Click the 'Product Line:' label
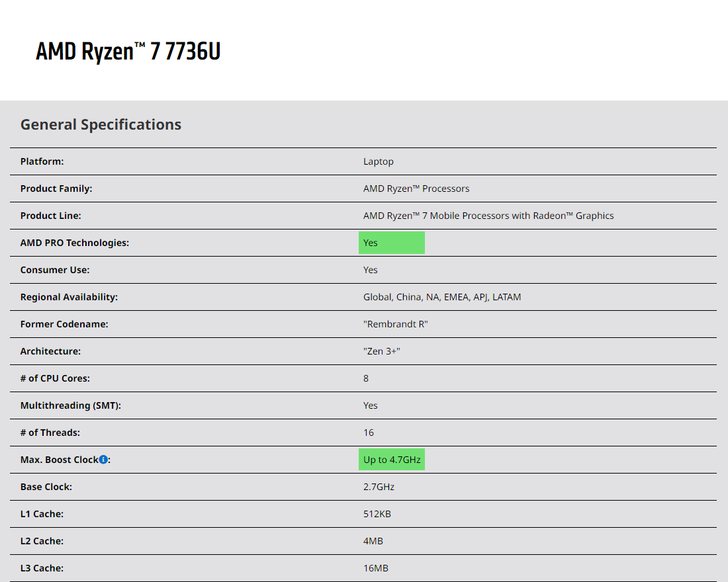The width and height of the screenshot is (728, 582). click(x=50, y=216)
